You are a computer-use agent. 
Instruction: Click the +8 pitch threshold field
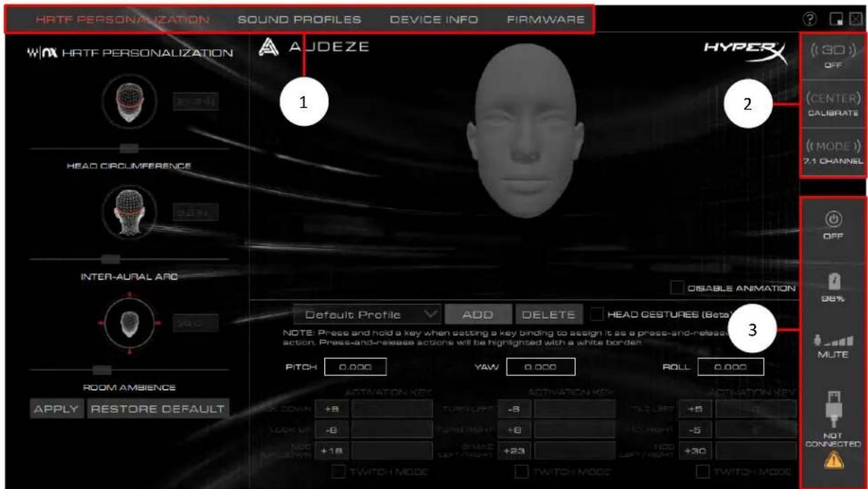(x=332, y=409)
